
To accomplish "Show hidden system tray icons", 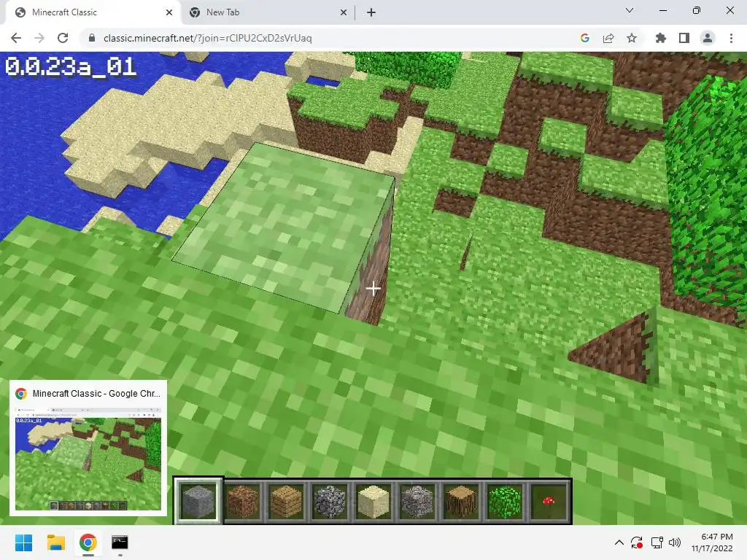I will [x=619, y=542].
